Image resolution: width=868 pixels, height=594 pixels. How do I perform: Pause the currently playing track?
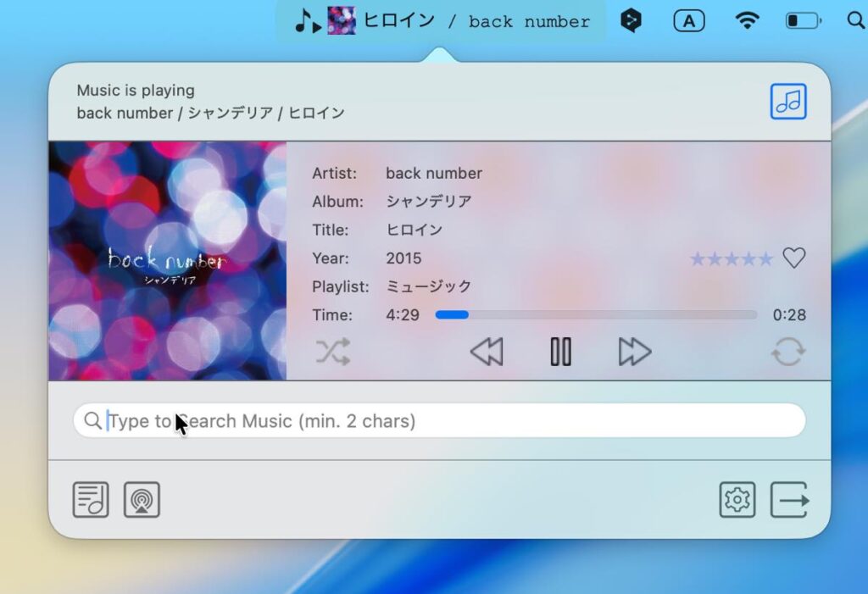pyautogui.click(x=560, y=351)
